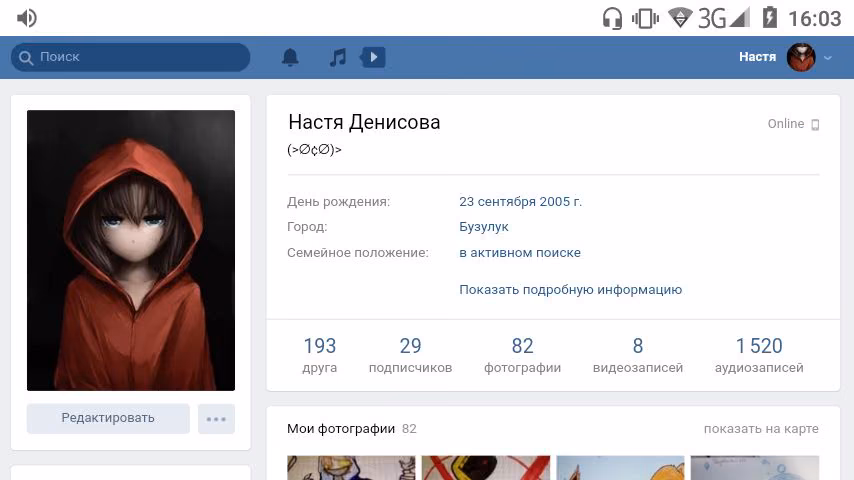Open the notifications bell icon
Image resolution: width=854 pixels, height=480 pixels.
(290, 57)
